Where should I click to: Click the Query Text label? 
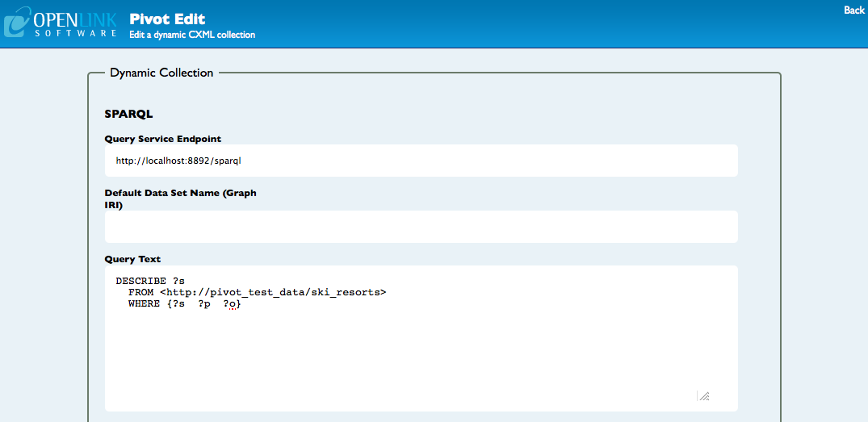point(132,259)
